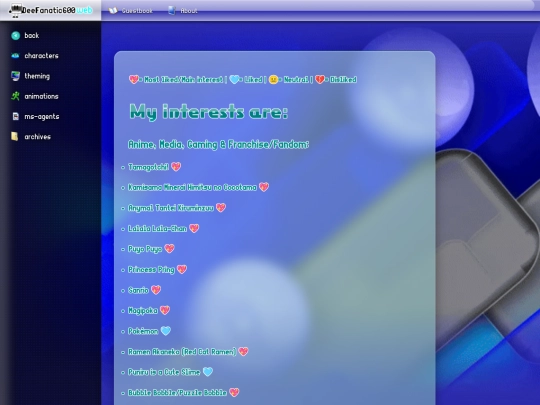Viewport: 540px width, 405px height.
Task: Click the heart beside Bubble Bobble entry
Action: (234, 392)
